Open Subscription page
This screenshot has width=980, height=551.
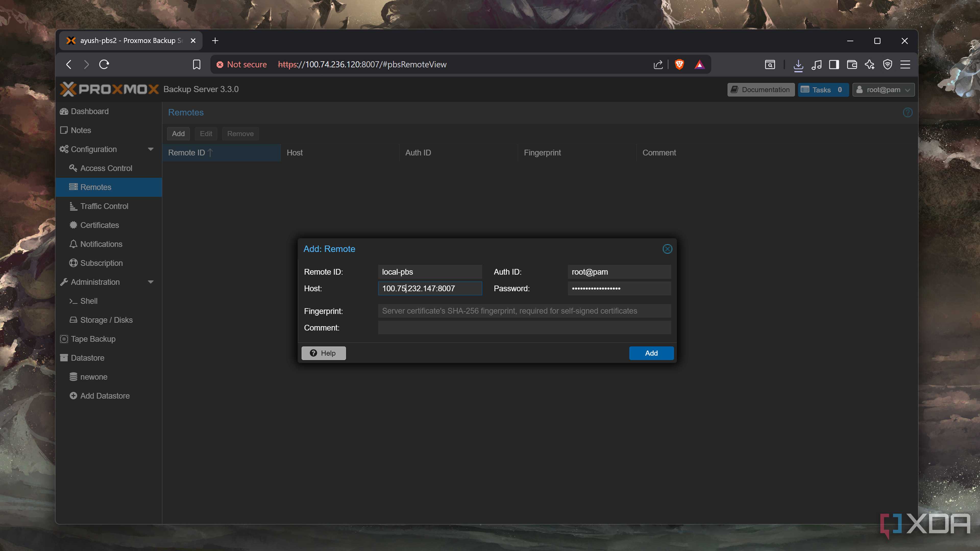tap(109, 263)
